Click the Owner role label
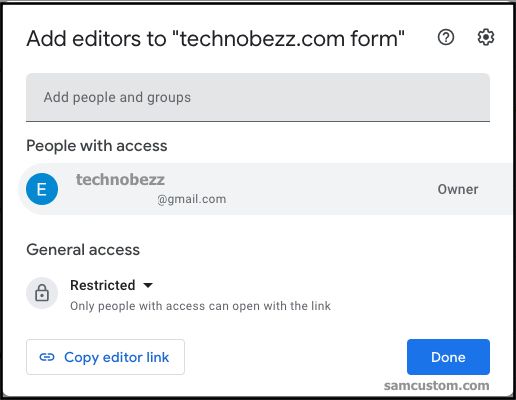Screen dimensions: 516x400 pyautogui.click(x=458, y=189)
